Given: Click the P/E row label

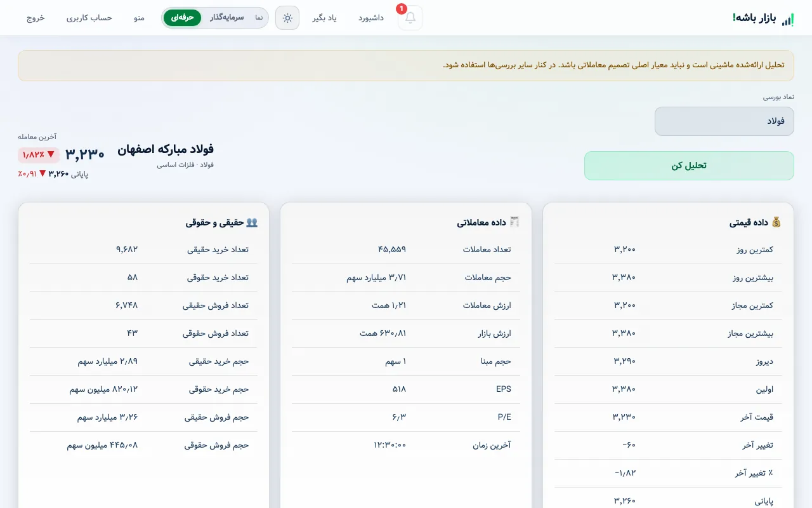Looking at the screenshot, I should pyautogui.click(x=504, y=417).
